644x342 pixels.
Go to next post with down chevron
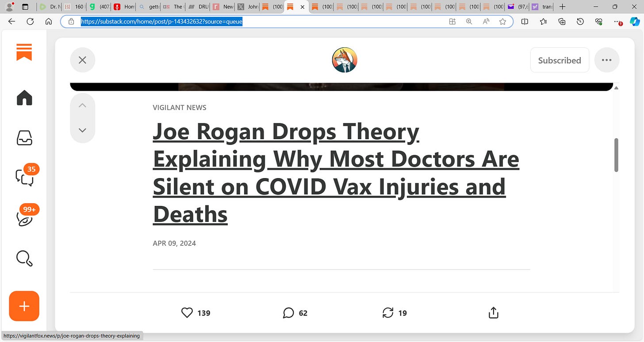pyautogui.click(x=82, y=130)
